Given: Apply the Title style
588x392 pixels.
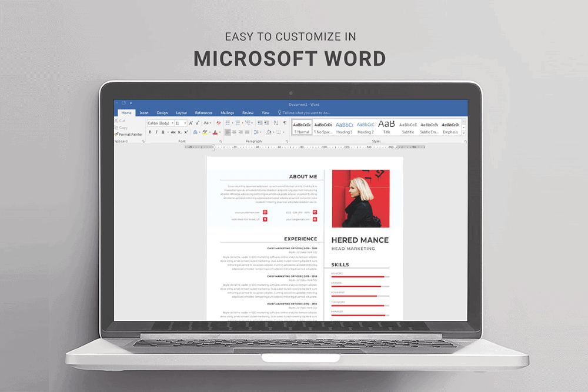Looking at the screenshot, I should click(387, 128).
